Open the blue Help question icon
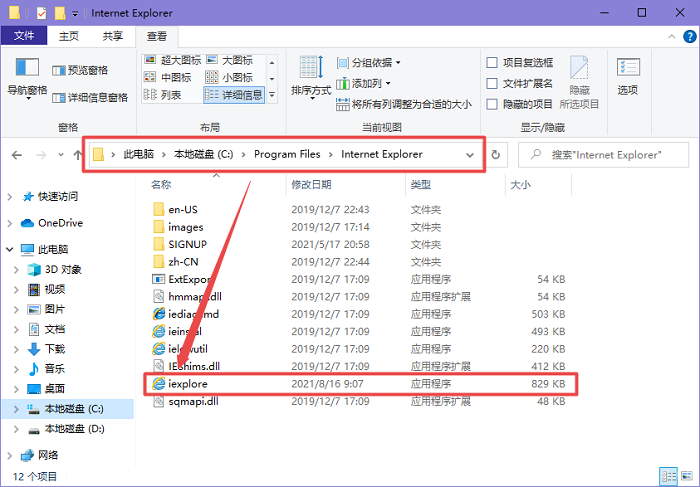 pos(690,37)
